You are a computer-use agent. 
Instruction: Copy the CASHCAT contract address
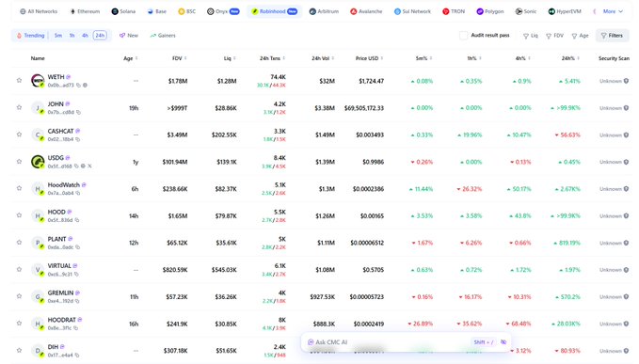[78, 139]
